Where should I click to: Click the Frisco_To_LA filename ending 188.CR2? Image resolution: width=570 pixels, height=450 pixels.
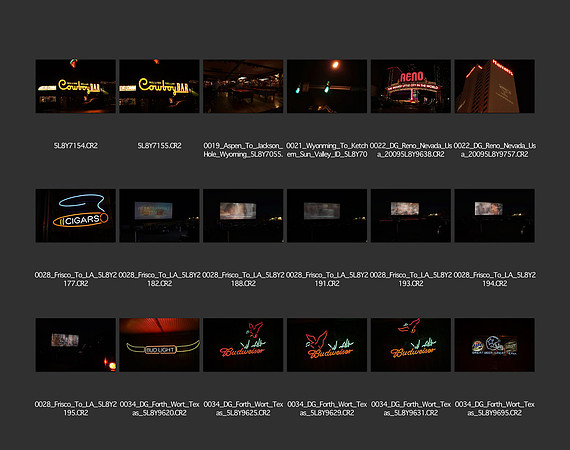tap(243, 279)
